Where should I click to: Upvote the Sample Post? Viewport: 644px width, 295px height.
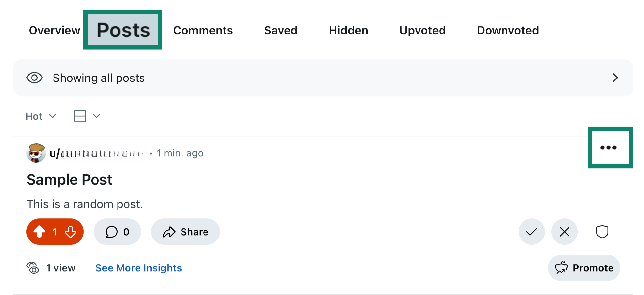(39, 232)
